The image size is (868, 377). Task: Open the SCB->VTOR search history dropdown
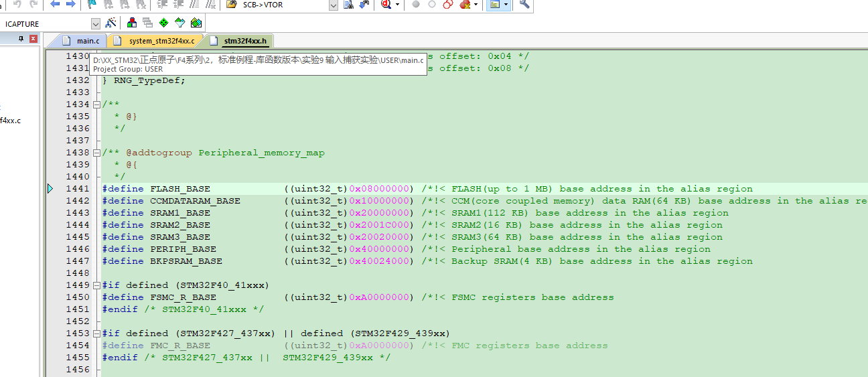(334, 5)
